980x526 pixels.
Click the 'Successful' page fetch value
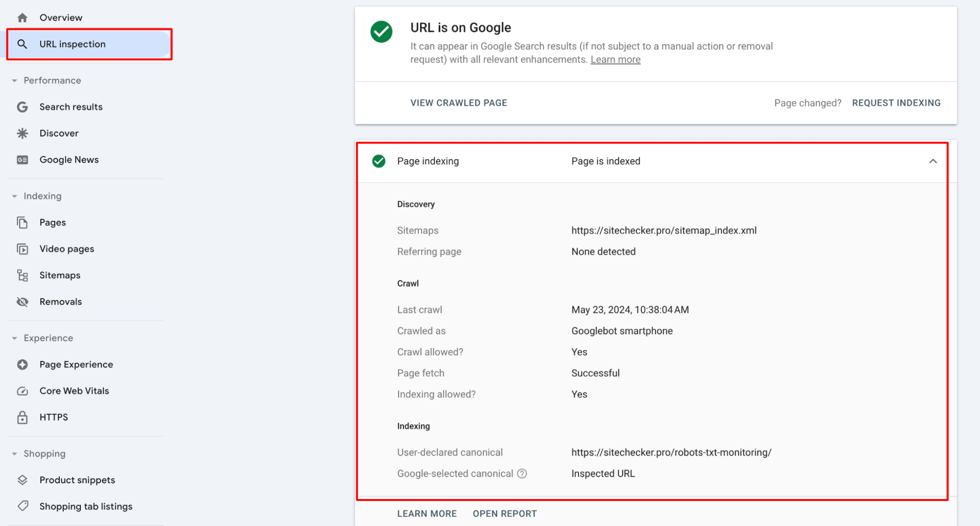(x=595, y=373)
